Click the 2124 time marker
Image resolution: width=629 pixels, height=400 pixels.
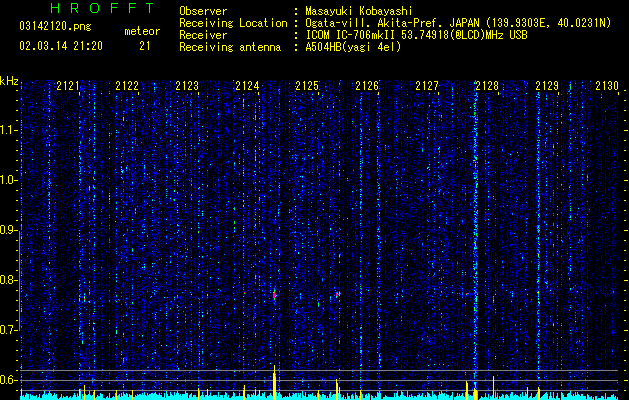[247, 86]
